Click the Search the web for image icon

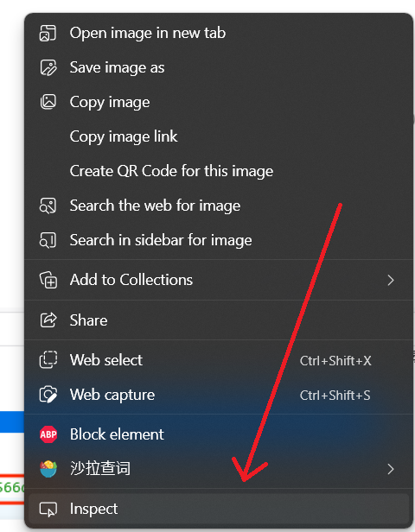[48, 206]
